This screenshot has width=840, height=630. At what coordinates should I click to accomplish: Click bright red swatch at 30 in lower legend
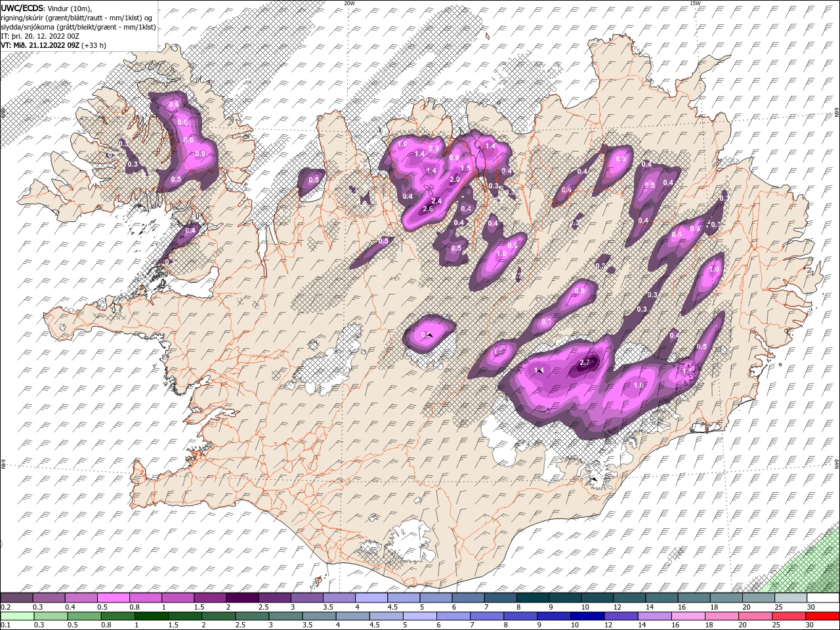pos(823,616)
